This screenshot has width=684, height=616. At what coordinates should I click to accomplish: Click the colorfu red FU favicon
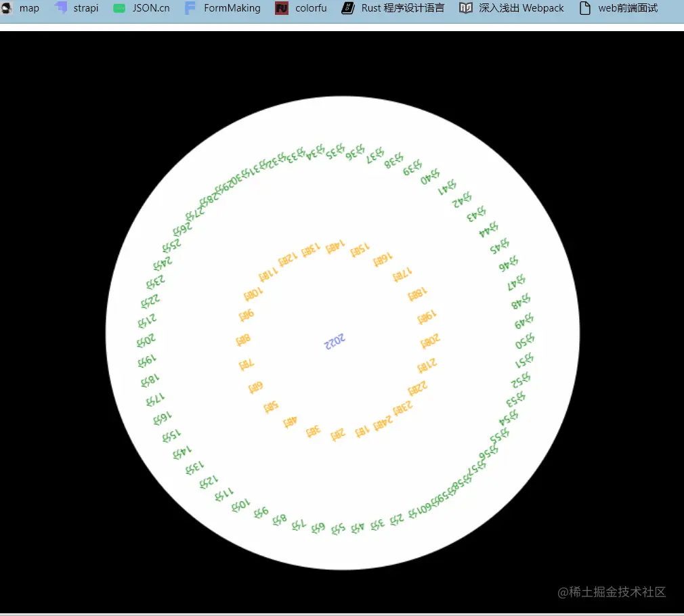click(x=281, y=8)
